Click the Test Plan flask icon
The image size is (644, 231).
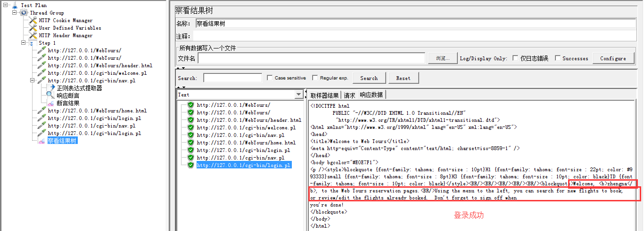(15, 5)
